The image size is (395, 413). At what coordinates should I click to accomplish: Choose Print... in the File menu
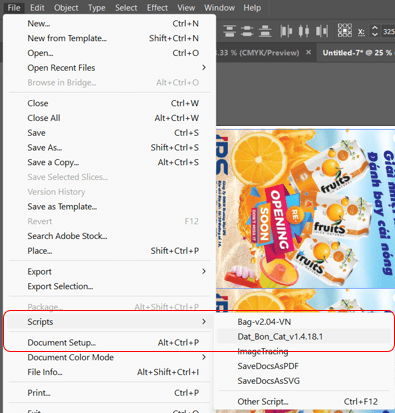tap(110, 393)
